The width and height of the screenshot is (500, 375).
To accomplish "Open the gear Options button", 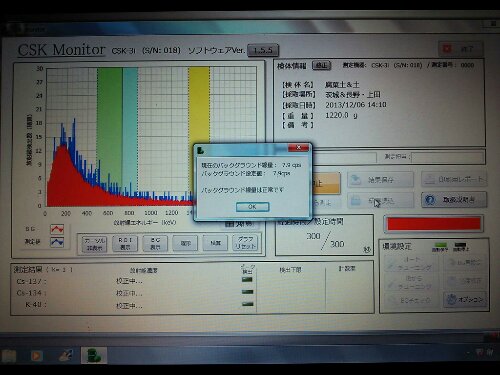I will [x=465, y=299].
